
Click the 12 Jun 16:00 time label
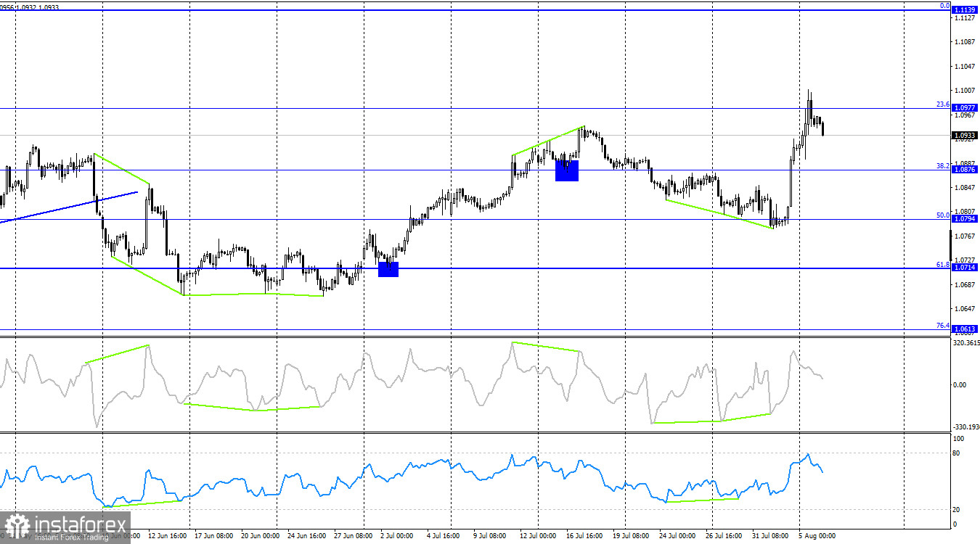point(167,536)
